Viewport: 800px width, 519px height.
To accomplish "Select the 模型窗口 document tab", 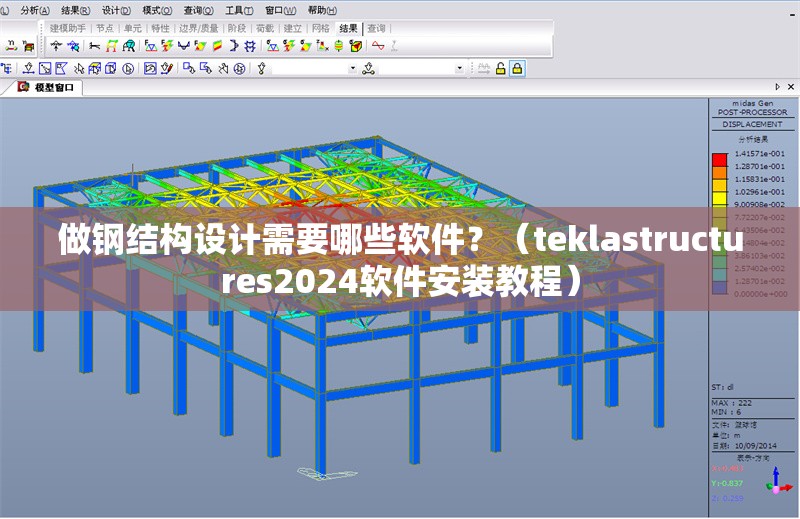I will click(x=47, y=87).
